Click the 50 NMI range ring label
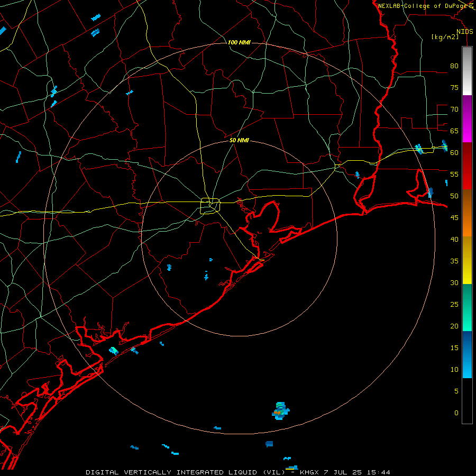Screen dimensions: 476x476 click(x=239, y=140)
